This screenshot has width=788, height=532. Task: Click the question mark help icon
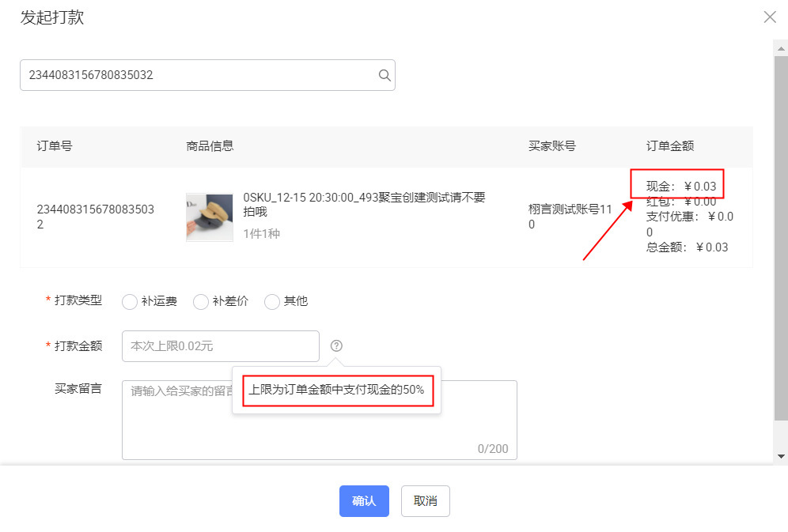pyautogui.click(x=336, y=345)
